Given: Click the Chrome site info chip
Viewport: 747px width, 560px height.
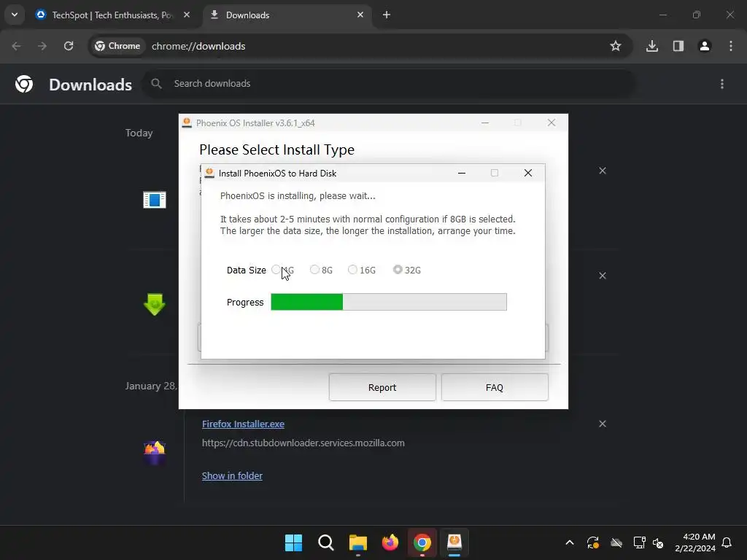Looking at the screenshot, I should click(117, 46).
